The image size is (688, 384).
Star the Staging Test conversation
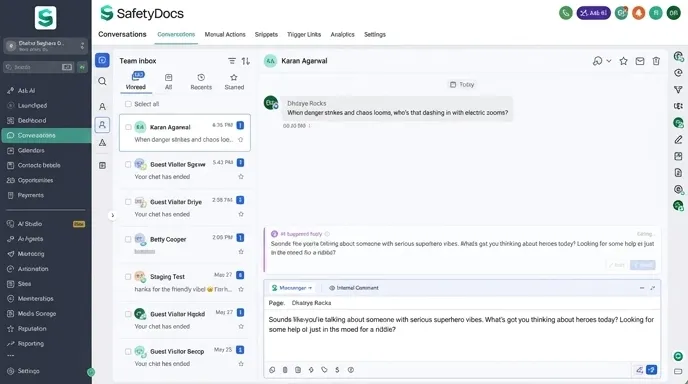[240, 289]
